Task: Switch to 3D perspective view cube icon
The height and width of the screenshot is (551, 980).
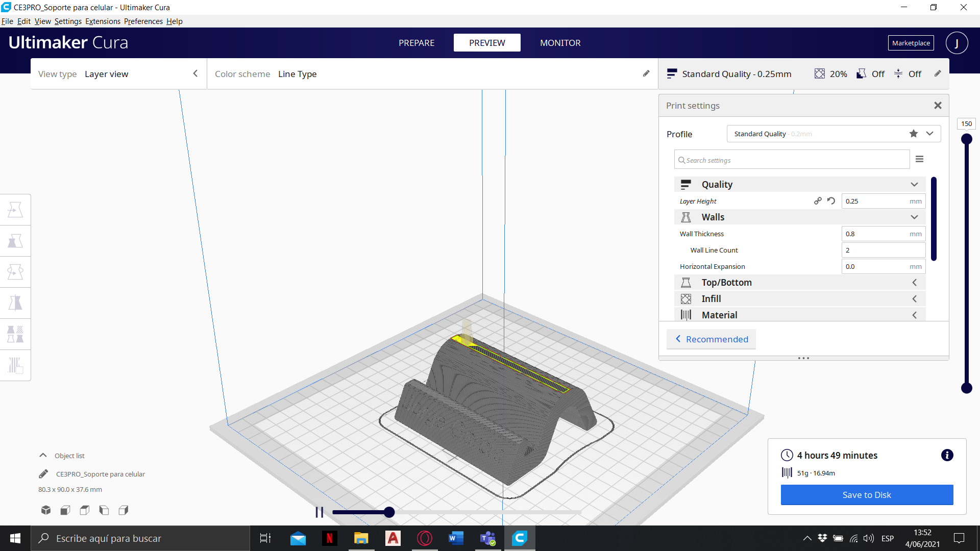Action: tap(46, 510)
